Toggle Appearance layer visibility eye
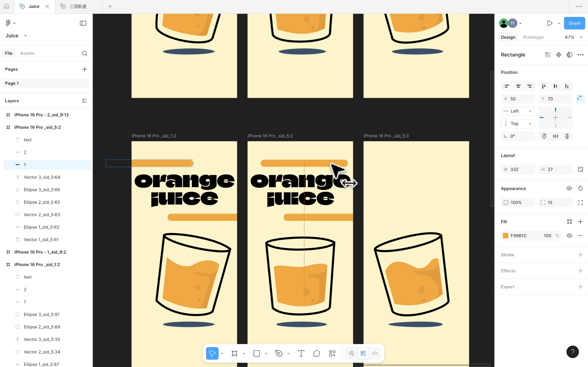This screenshot has width=588, height=367. [x=569, y=188]
